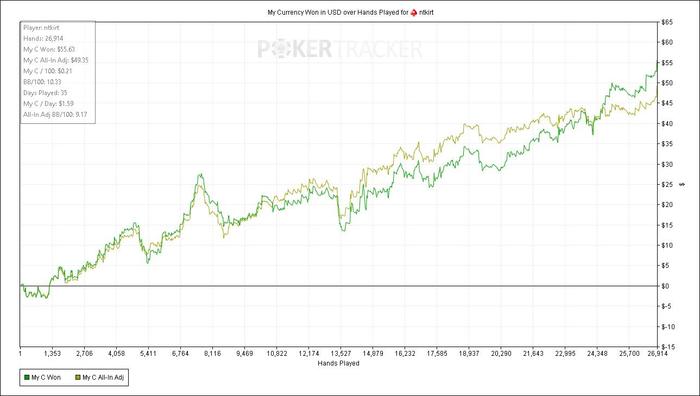Click the 'Hands: 26,914' line in the stats box
The image size is (700, 396).
(43, 38)
